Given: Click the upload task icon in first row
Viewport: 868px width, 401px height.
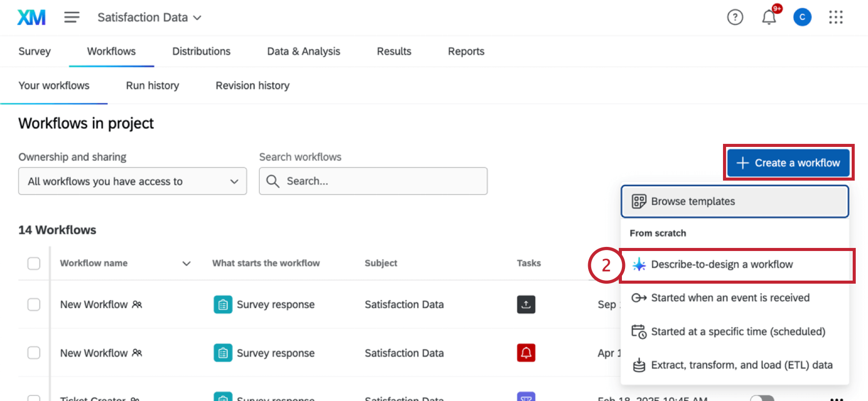Looking at the screenshot, I should click(x=526, y=305).
